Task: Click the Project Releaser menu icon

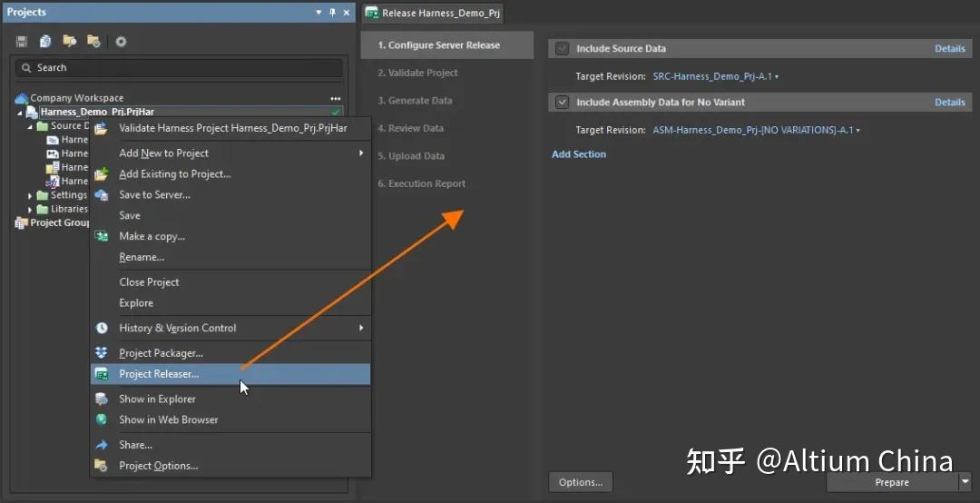Action: (102, 373)
